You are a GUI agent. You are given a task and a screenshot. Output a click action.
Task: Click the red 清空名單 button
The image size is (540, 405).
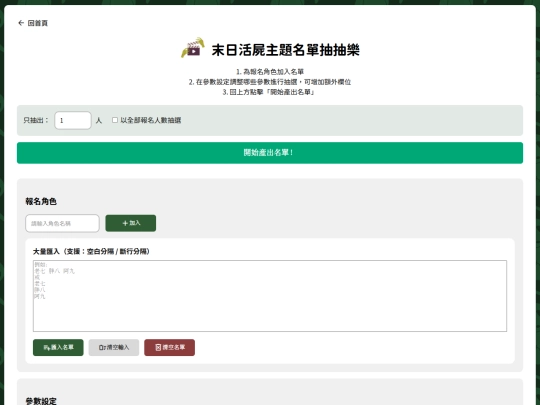pos(169,347)
